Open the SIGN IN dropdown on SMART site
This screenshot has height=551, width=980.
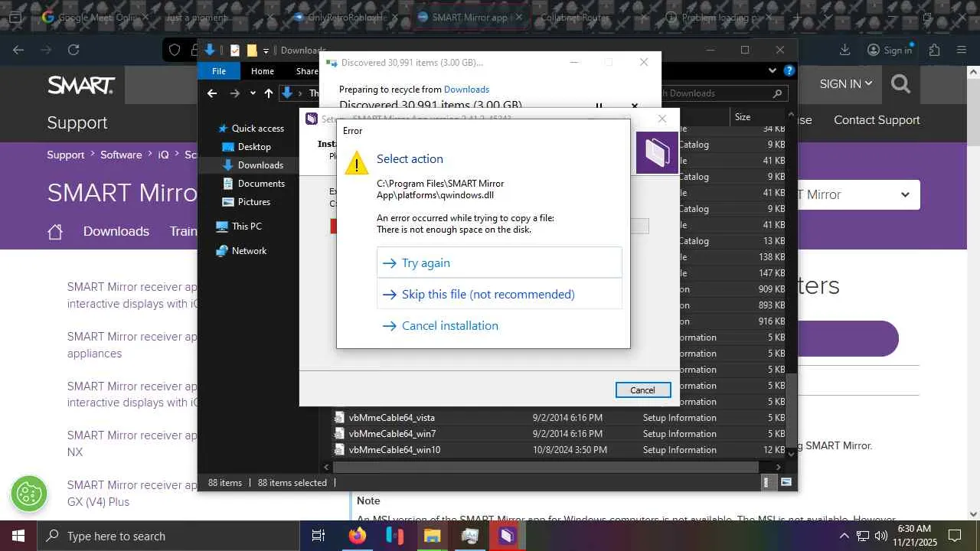click(x=846, y=84)
